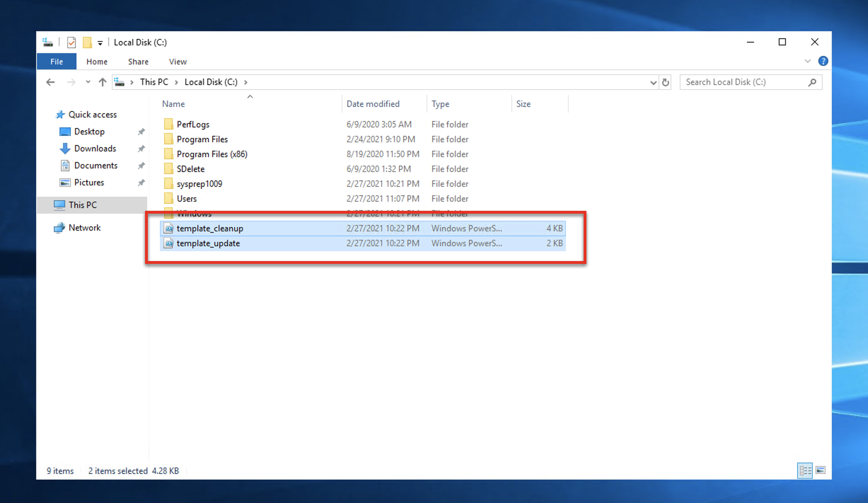Expand the Recent locations dropdown arrow
868x503 pixels.
[88, 82]
